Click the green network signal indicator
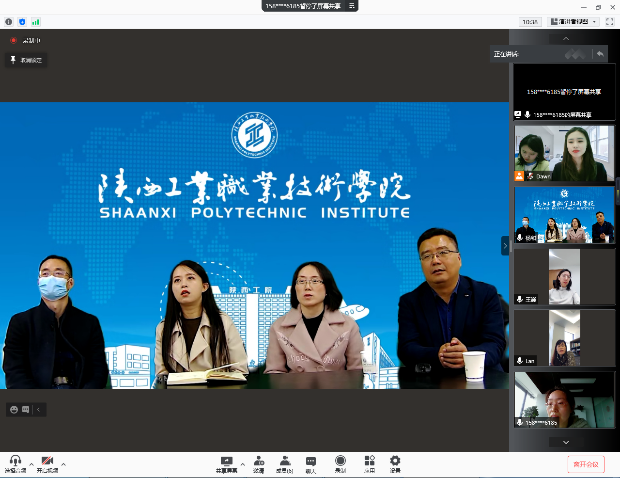The image size is (620, 478). point(36,21)
